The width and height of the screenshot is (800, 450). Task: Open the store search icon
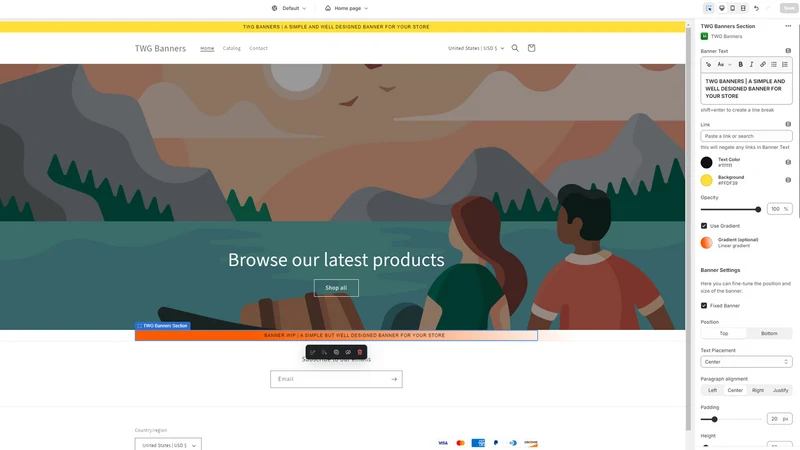click(x=515, y=48)
